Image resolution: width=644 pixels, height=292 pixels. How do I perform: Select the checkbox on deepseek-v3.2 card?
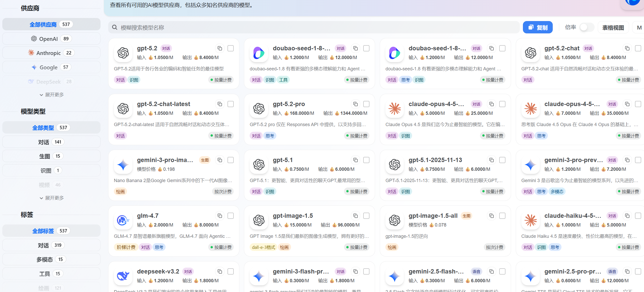tap(231, 271)
